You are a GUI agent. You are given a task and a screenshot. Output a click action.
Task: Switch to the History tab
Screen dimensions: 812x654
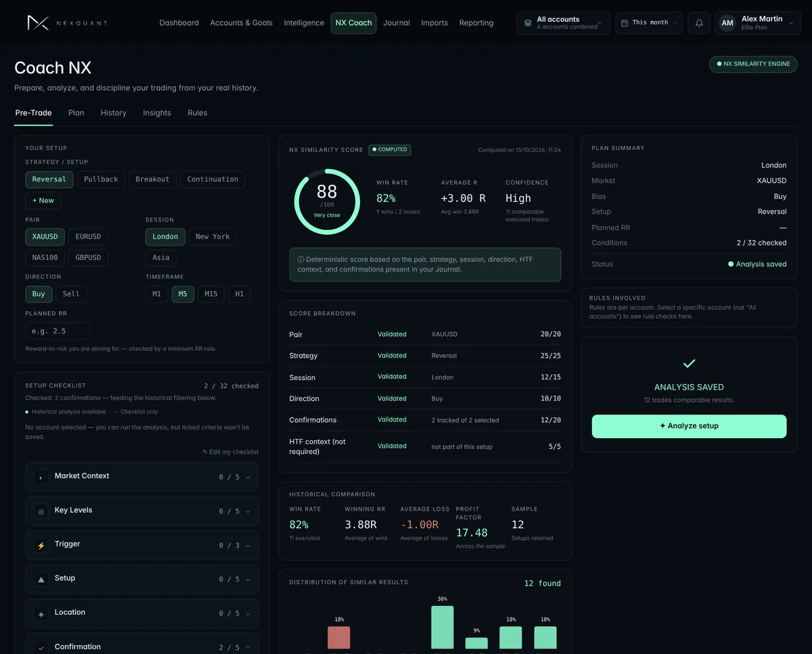(114, 113)
